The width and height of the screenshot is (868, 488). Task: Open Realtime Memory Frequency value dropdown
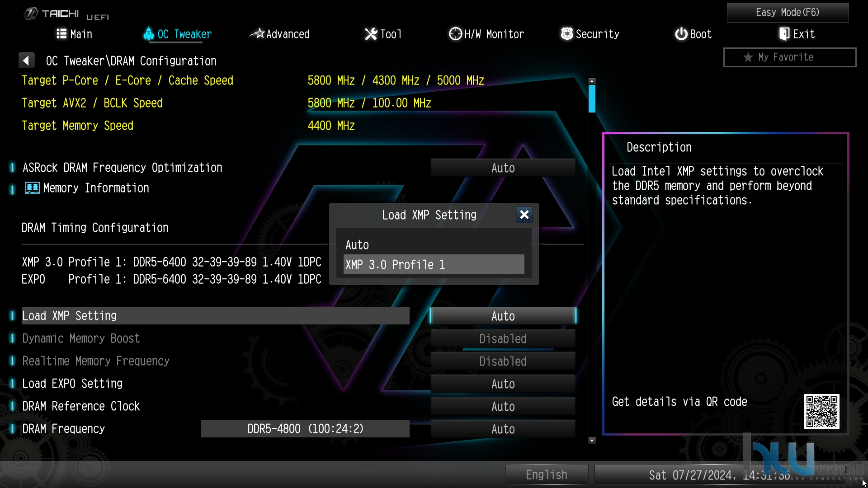pos(503,361)
